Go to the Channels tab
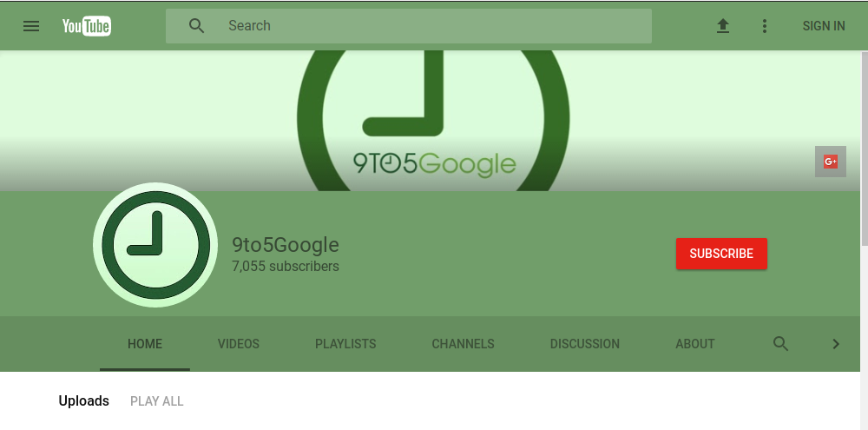 click(x=463, y=344)
